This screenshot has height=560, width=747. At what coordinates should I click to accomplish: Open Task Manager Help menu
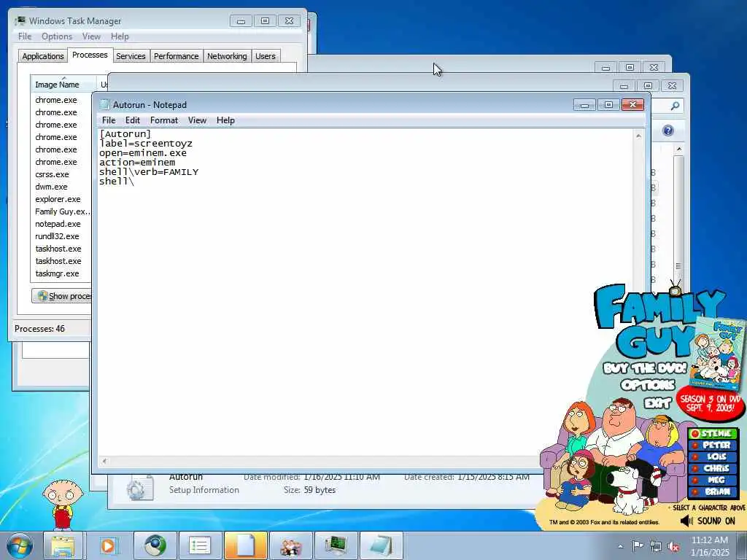click(120, 36)
